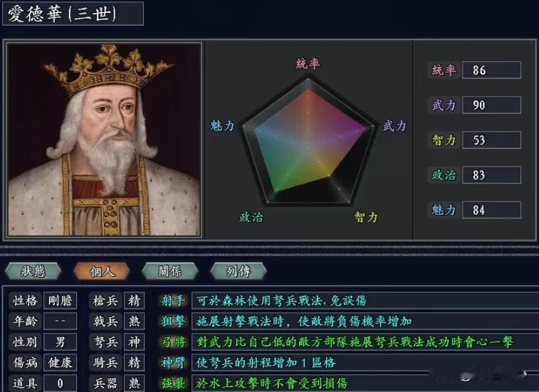This screenshot has width=539, height=392.
Task: Click the 武力 value field showing 90
Action: [x=491, y=105]
